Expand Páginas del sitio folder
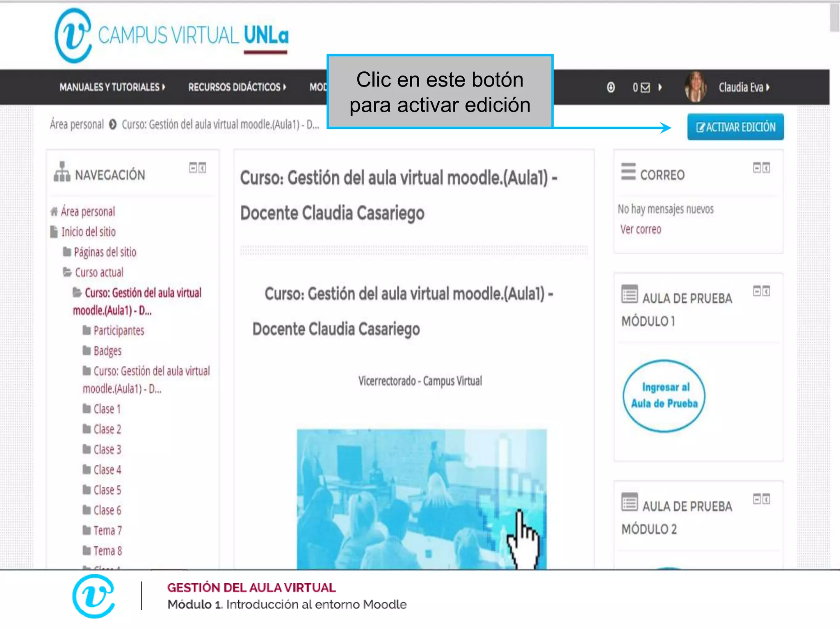 pos(105,252)
